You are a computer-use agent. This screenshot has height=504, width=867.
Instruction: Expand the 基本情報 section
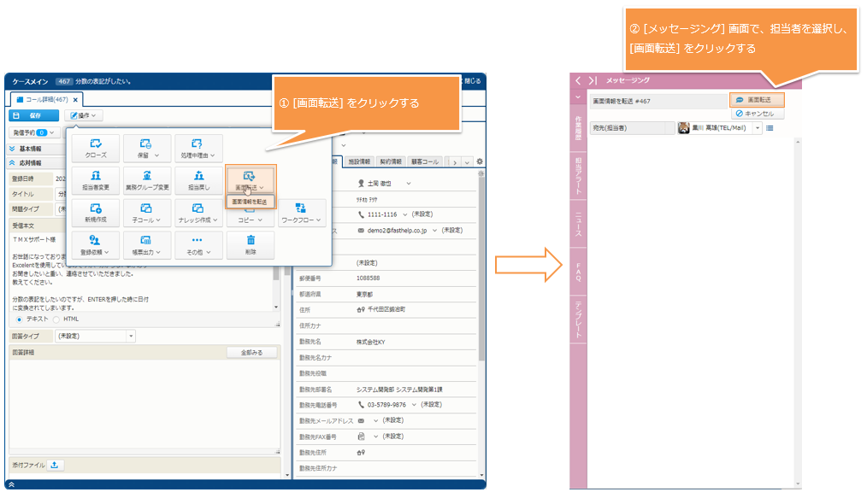point(13,148)
